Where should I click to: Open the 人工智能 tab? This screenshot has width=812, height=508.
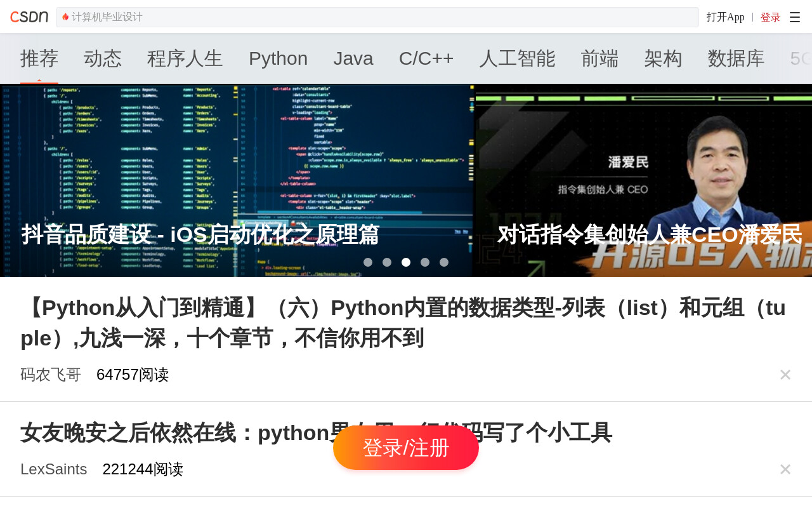click(x=518, y=58)
